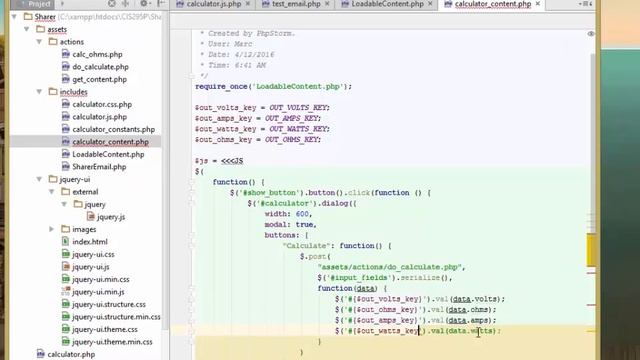640x360 pixels.
Task: Close the calculator.js.php tab
Action: pyautogui.click(x=248, y=4)
